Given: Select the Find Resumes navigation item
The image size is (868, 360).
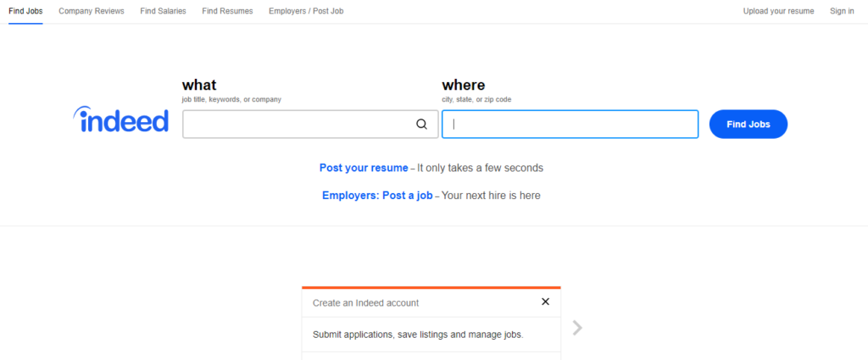Looking at the screenshot, I should tap(227, 11).
